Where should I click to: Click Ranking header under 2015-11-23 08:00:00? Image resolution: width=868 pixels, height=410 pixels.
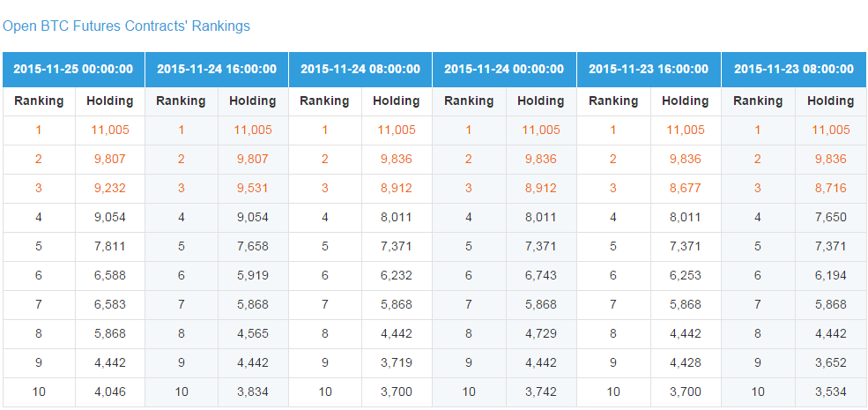pyautogui.click(x=758, y=101)
